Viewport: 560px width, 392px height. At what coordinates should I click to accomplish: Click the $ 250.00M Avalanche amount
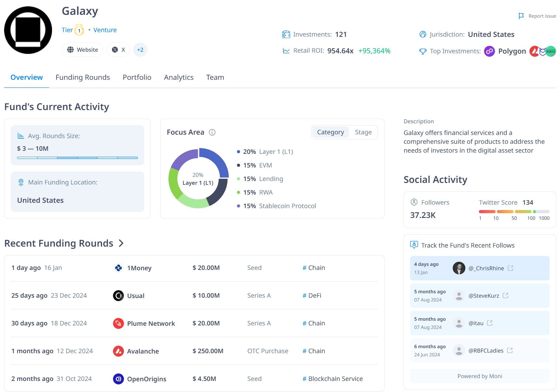[x=208, y=351]
